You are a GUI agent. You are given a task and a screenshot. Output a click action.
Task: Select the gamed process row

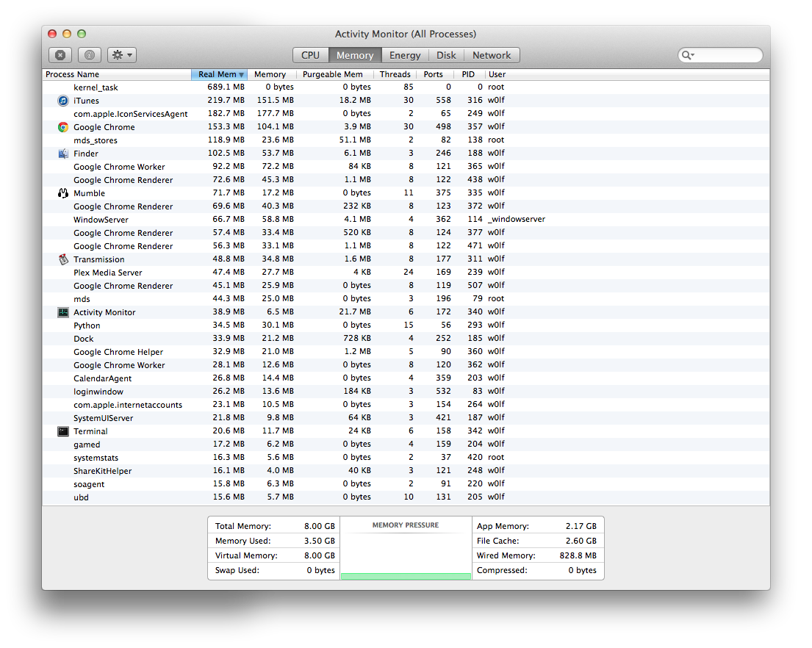(406, 444)
